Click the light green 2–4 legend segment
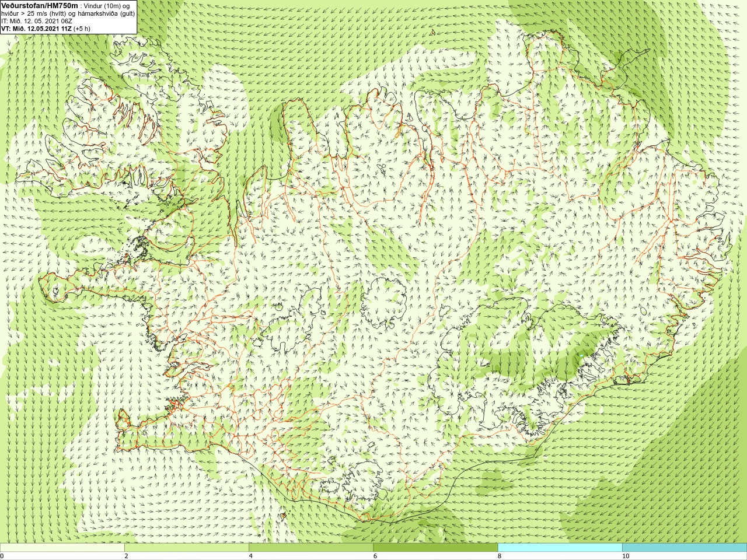The width and height of the screenshot is (747, 560). [187, 547]
